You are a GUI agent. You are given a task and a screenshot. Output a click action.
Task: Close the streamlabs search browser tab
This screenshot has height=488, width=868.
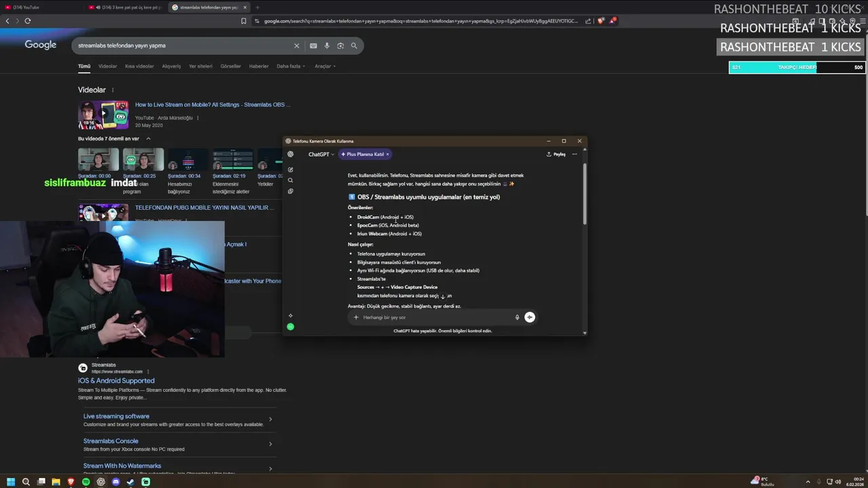[246, 7]
